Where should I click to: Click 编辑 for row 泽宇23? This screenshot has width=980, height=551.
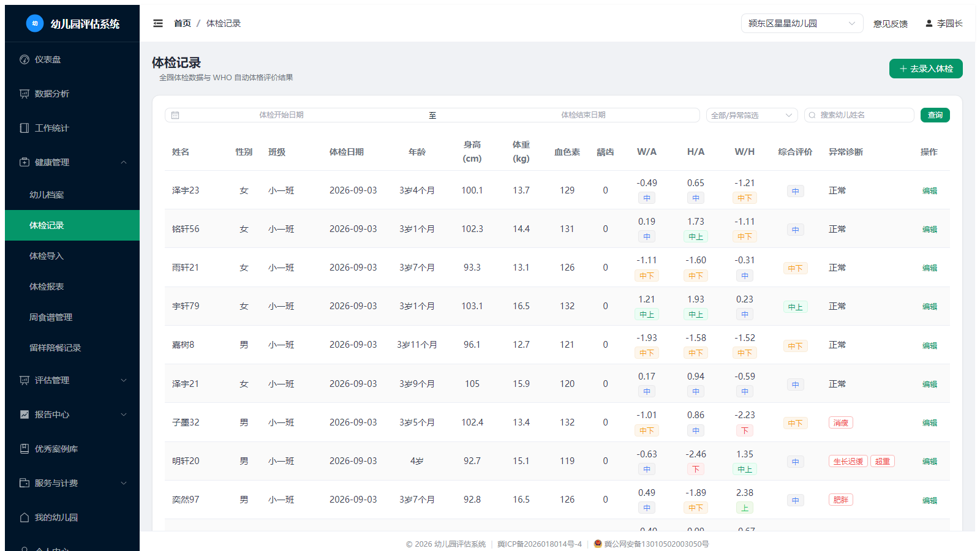click(929, 190)
